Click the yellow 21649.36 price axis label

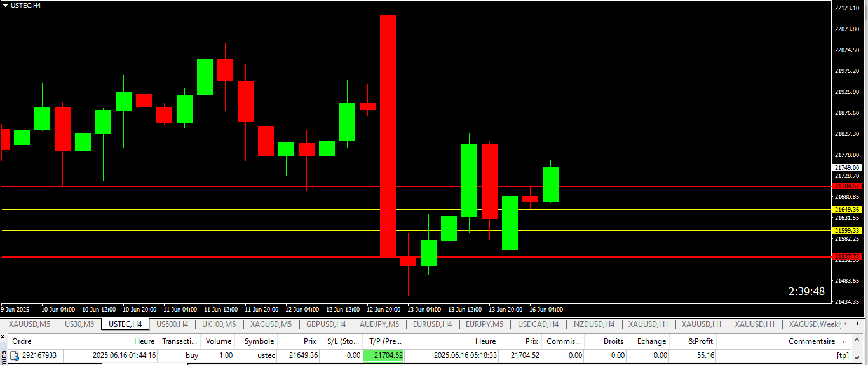(847, 209)
